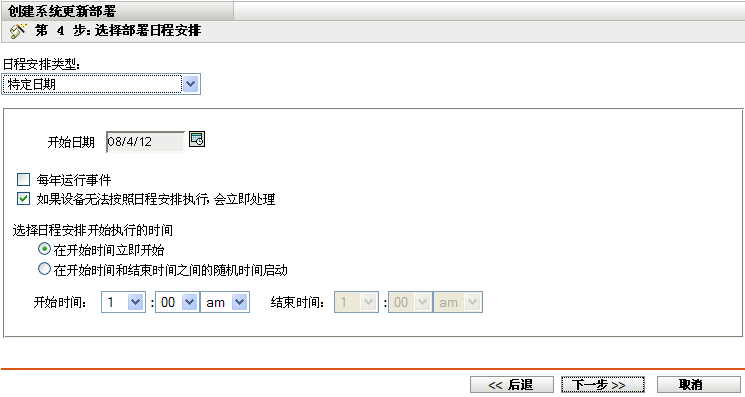The image size is (745, 397).
Task: Click the 第 4 步: 选择部署日程安排 heading
Action: pyautogui.click(x=118, y=31)
